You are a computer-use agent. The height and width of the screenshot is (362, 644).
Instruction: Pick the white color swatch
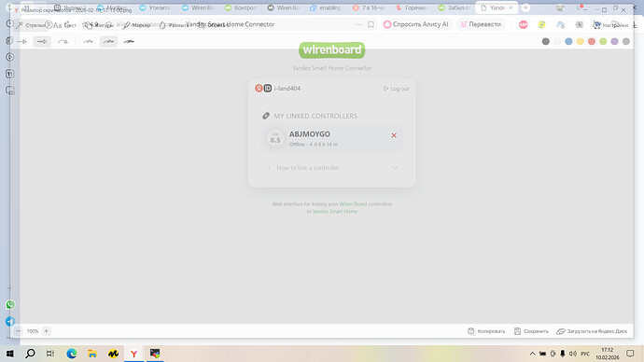pos(557,41)
